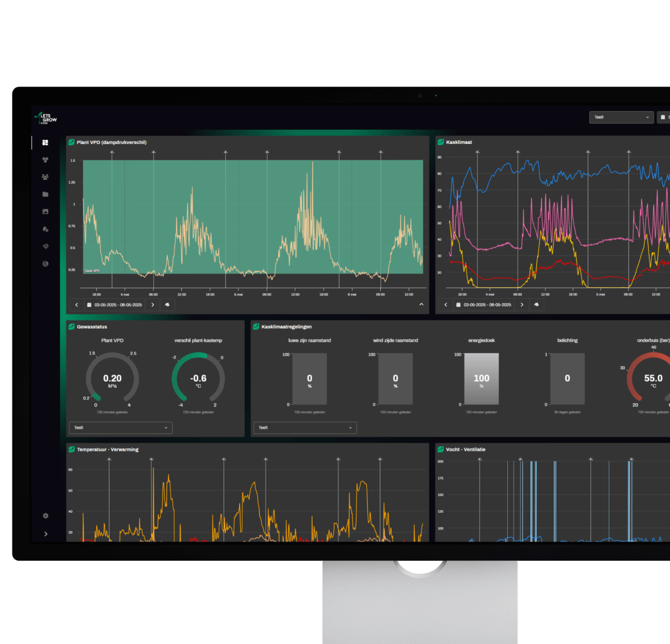
Task: Open the folder icon in sidebar
Action: (45, 194)
